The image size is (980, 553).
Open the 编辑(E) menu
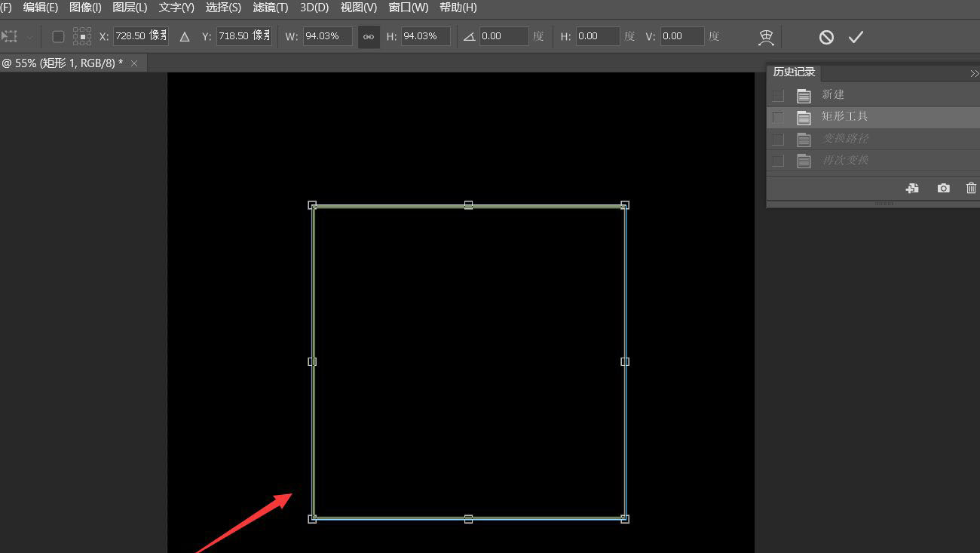point(41,8)
